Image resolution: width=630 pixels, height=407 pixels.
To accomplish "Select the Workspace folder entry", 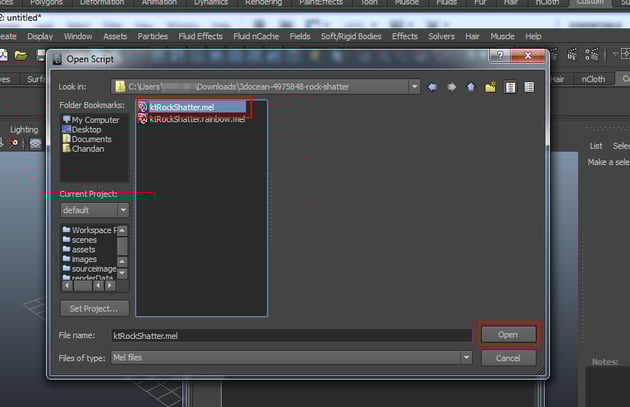I will click(90, 230).
